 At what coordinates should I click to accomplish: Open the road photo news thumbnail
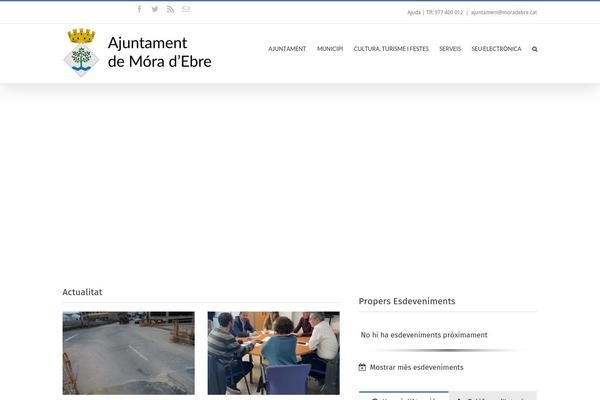(x=129, y=353)
